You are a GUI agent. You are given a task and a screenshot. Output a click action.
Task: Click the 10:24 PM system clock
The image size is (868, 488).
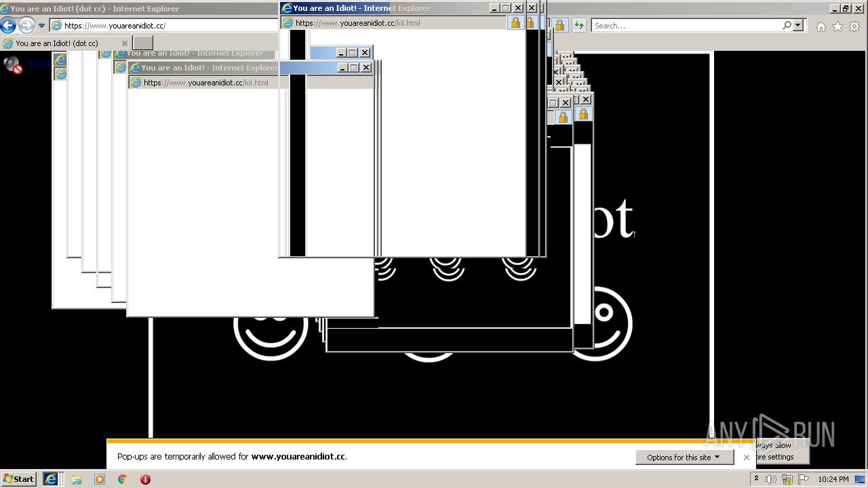click(x=833, y=479)
